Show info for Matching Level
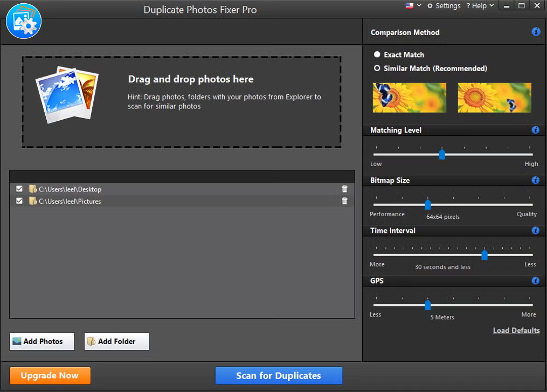547x392 pixels. (536, 130)
